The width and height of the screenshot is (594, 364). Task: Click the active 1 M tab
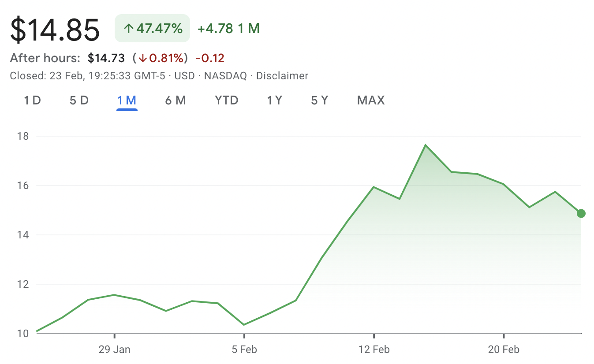tap(127, 100)
